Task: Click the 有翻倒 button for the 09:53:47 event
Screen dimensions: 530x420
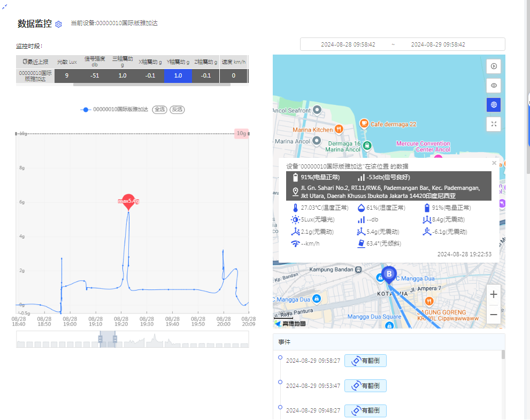Action: tap(365, 385)
